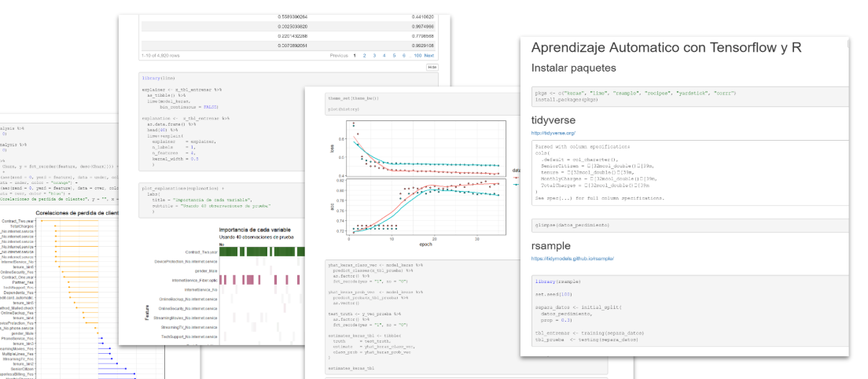The height and width of the screenshot is (379, 868).
Task: Go to page 5 of table results
Action: (394, 55)
